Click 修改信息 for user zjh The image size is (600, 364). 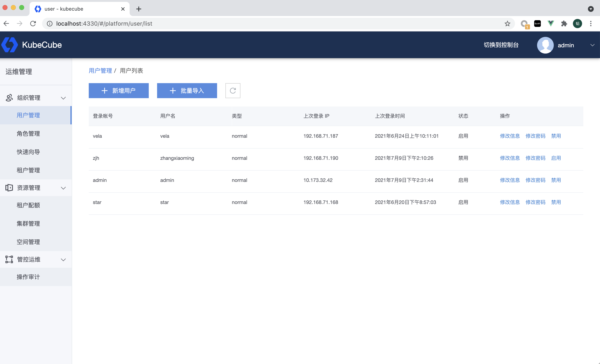pyautogui.click(x=510, y=158)
